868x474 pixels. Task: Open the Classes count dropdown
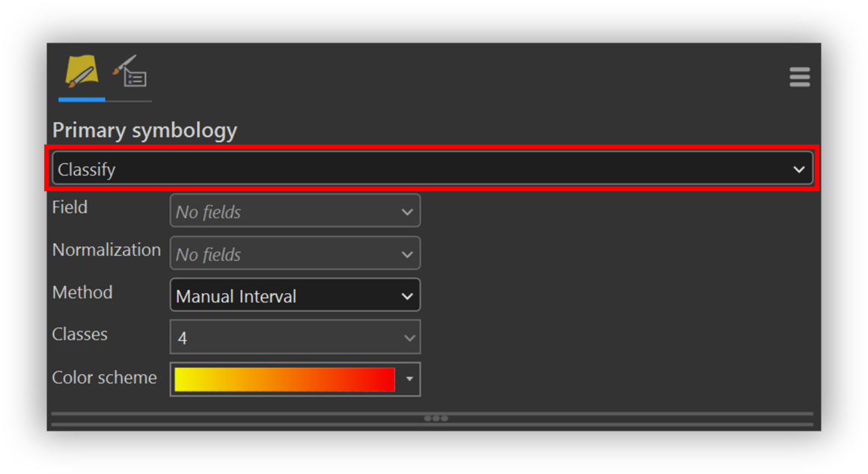pos(295,337)
